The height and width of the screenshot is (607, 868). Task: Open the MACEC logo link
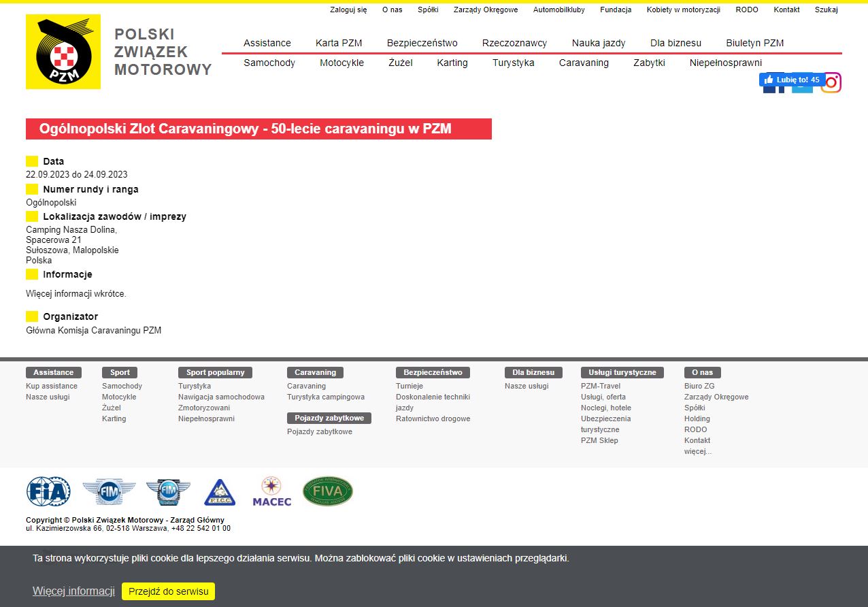point(271,491)
